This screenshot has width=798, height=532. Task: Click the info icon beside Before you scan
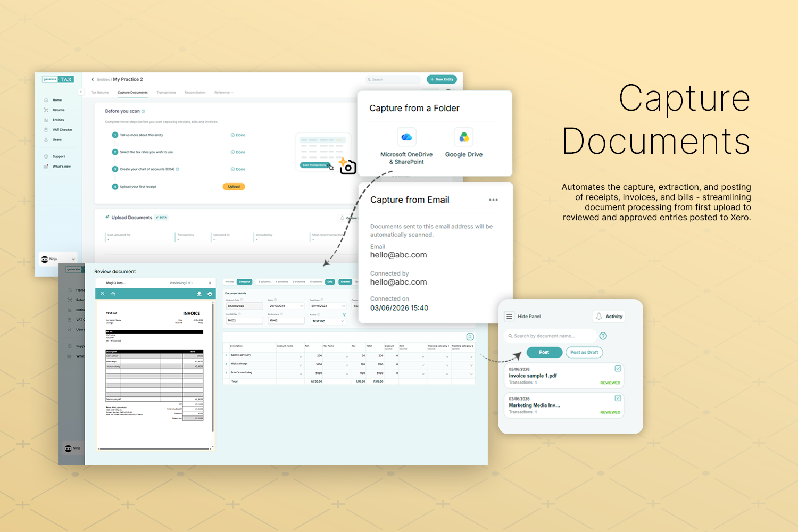click(143, 111)
